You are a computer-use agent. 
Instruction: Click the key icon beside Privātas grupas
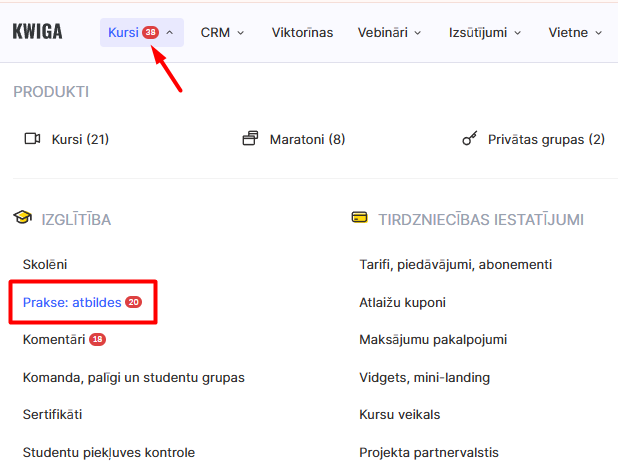click(470, 138)
